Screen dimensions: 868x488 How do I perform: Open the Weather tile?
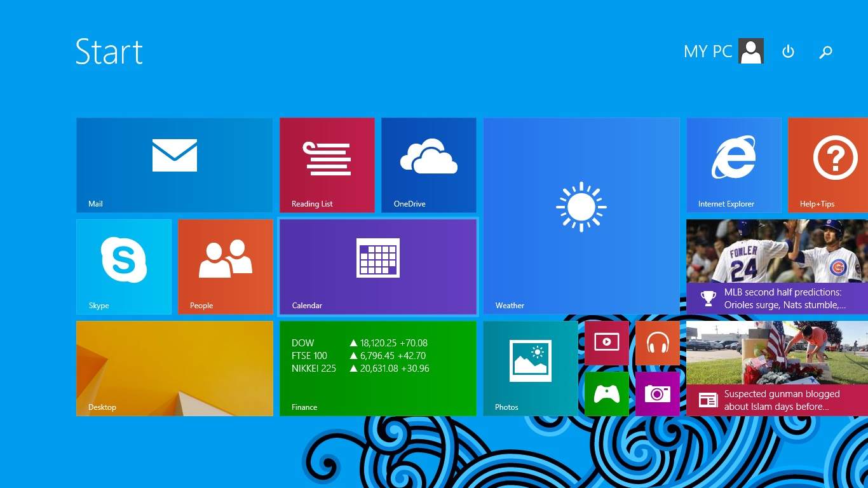581,215
